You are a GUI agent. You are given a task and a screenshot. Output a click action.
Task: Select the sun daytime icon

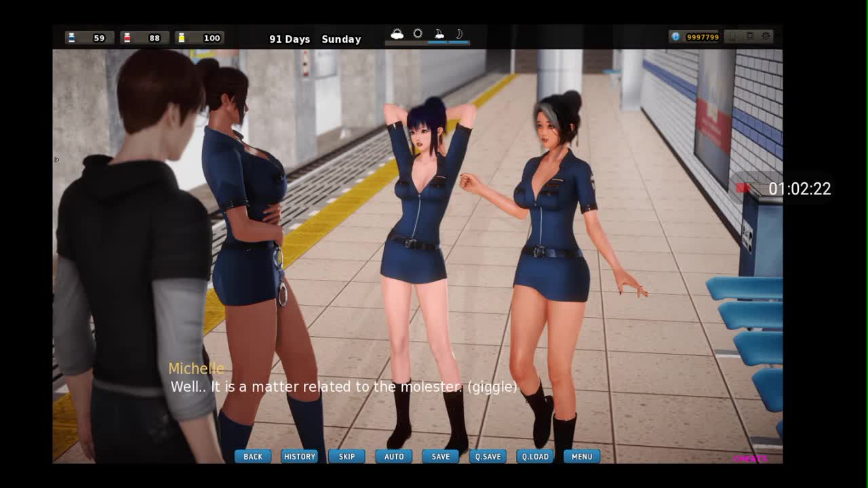pyautogui.click(x=418, y=34)
